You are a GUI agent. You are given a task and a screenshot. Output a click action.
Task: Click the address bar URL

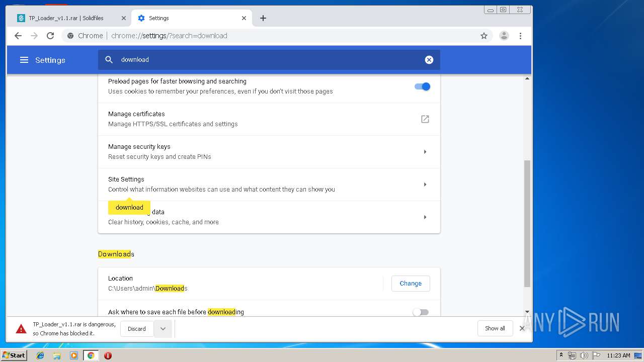169,36
